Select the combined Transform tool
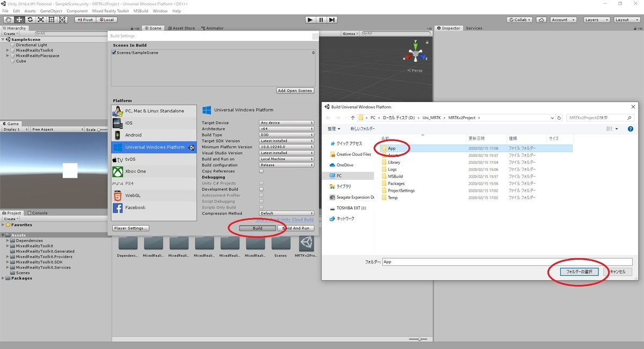 [62, 20]
